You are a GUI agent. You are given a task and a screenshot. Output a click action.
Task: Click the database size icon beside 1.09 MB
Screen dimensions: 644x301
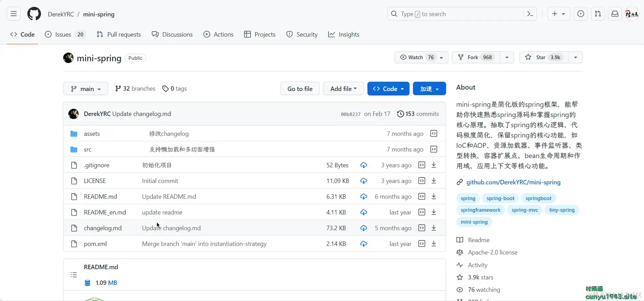(x=88, y=283)
